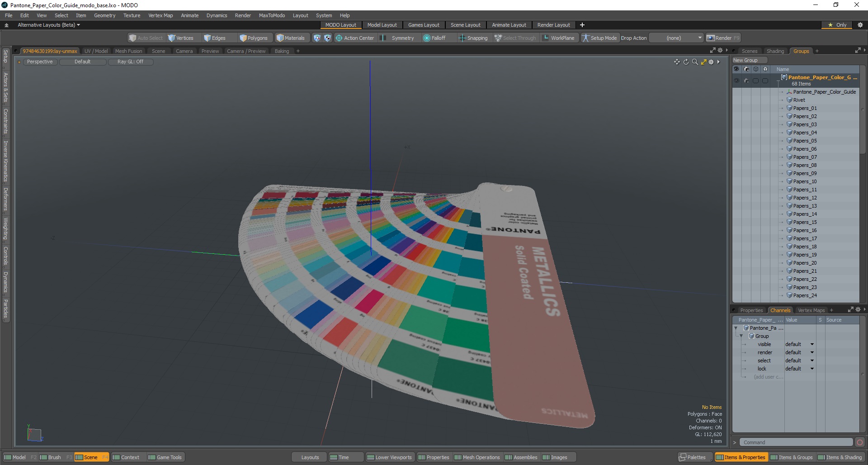Open the Vertex Maps tab
868x465 pixels.
(811, 310)
